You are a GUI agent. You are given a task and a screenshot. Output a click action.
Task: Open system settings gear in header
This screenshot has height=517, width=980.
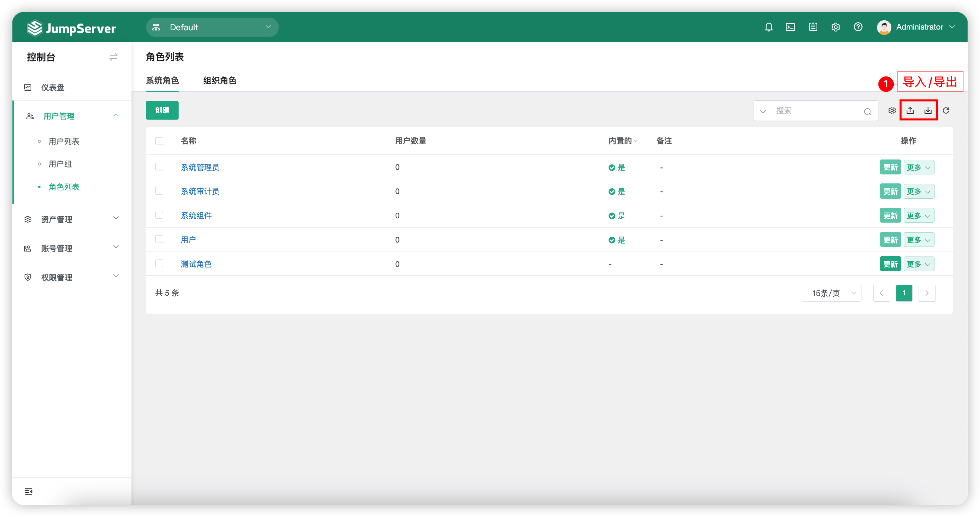pos(836,27)
